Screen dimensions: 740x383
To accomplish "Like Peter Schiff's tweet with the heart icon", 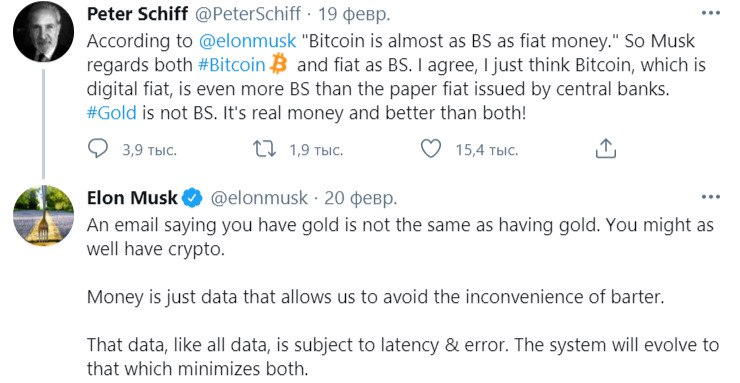I will pyautogui.click(x=430, y=149).
